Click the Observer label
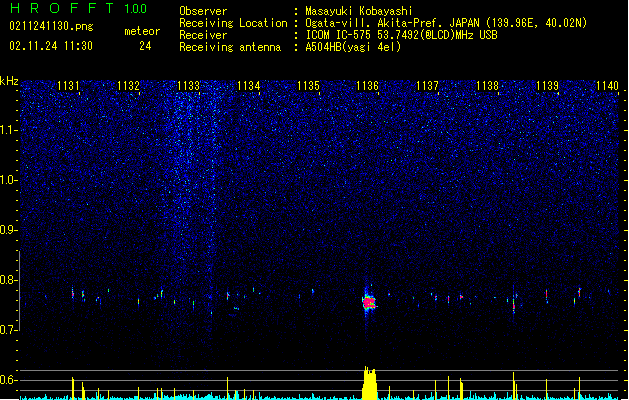 (x=203, y=11)
